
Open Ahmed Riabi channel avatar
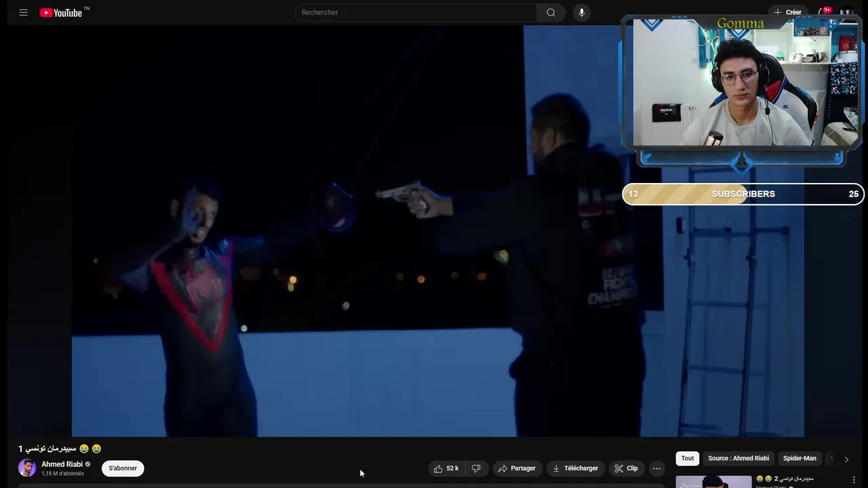(x=27, y=468)
